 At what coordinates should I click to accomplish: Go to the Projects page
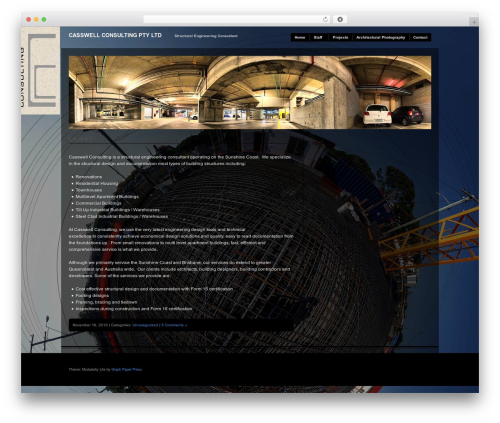click(340, 37)
